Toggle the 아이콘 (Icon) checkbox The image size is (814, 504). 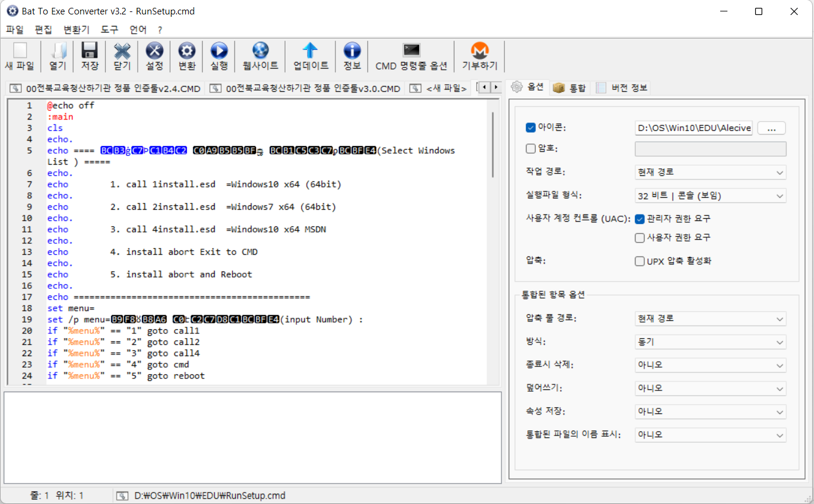coord(530,127)
